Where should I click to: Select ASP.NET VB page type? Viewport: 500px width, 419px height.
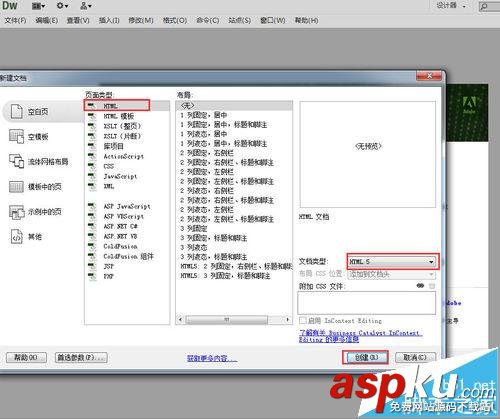point(120,236)
